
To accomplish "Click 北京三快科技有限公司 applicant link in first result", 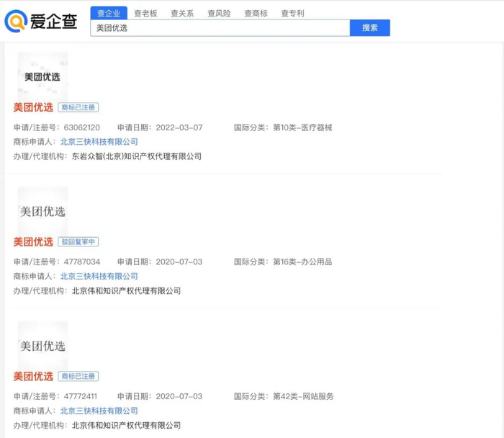I will [x=99, y=142].
